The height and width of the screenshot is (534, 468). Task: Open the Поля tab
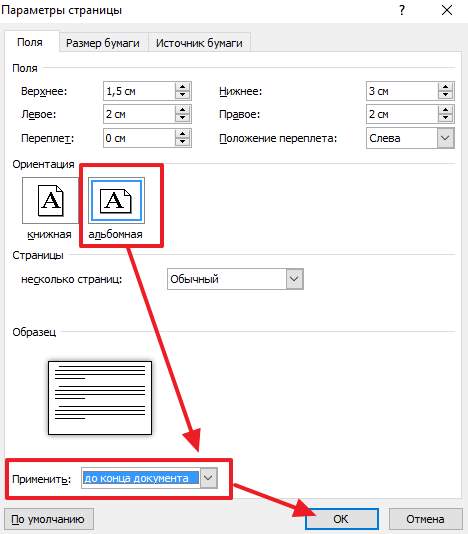click(30, 42)
